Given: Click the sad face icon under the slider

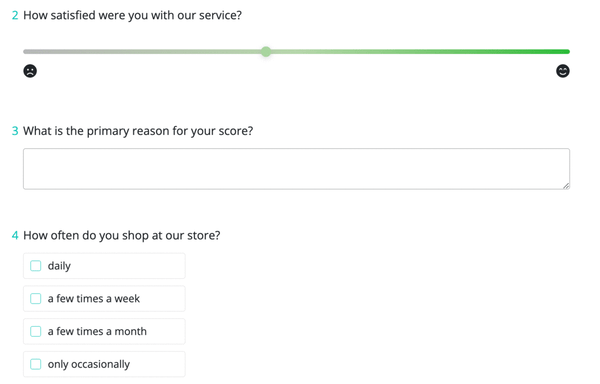Looking at the screenshot, I should tap(30, 71).
